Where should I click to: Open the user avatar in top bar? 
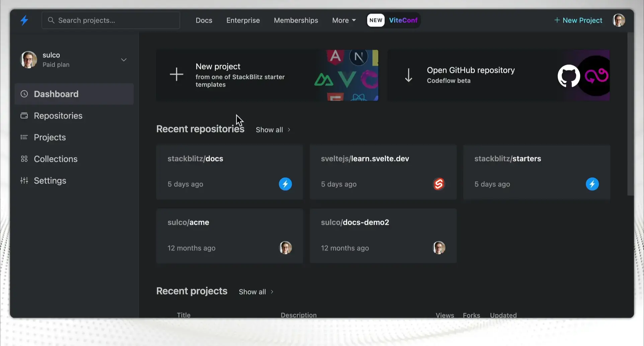pyautogui.click(x=619, y=20)
